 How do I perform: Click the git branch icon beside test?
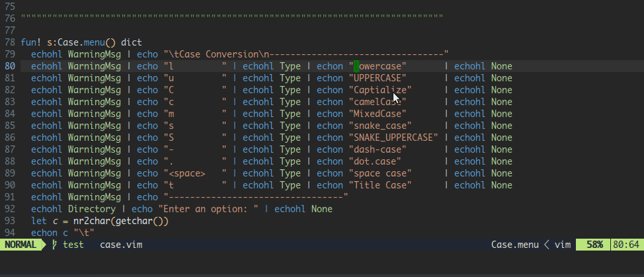point(54,245)
